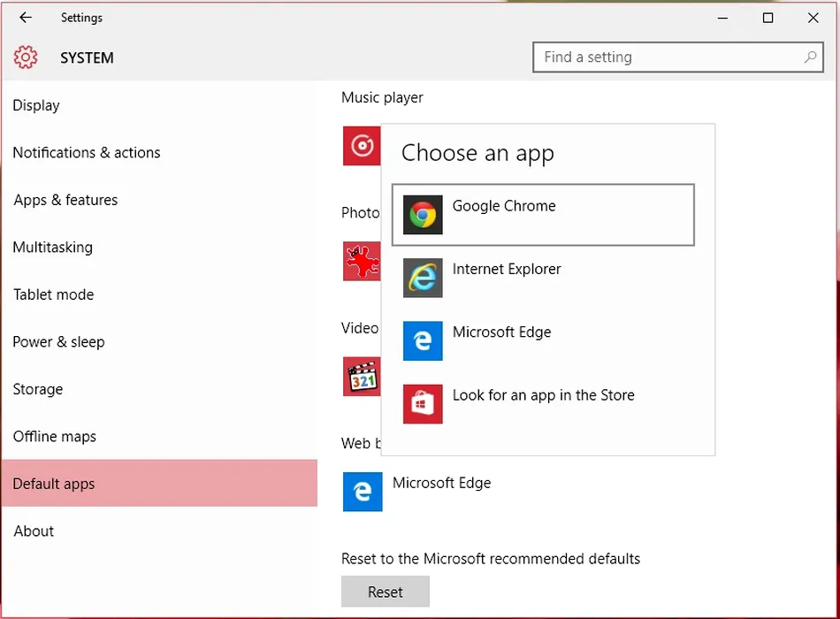The image size is (840, 619).
Task: Switch to the Multitasking section
Action: click(52, 248)
